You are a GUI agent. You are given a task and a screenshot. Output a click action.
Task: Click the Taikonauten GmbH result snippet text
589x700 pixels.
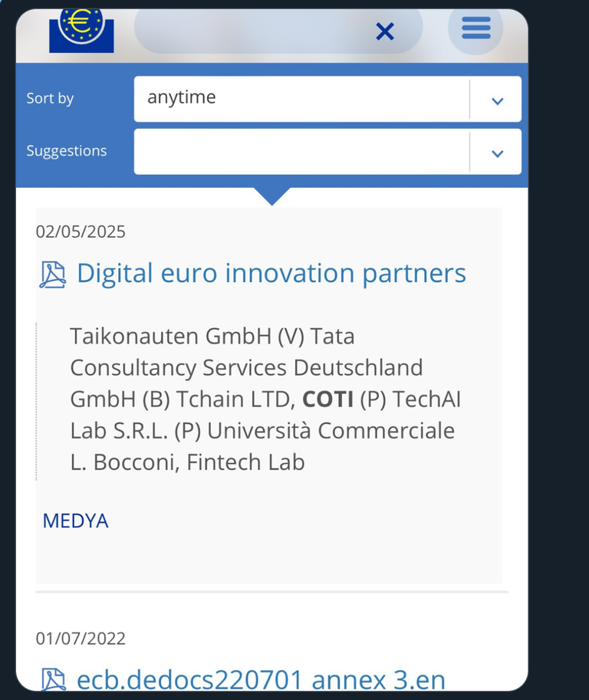pyautogui.click(x=265, y=399)
